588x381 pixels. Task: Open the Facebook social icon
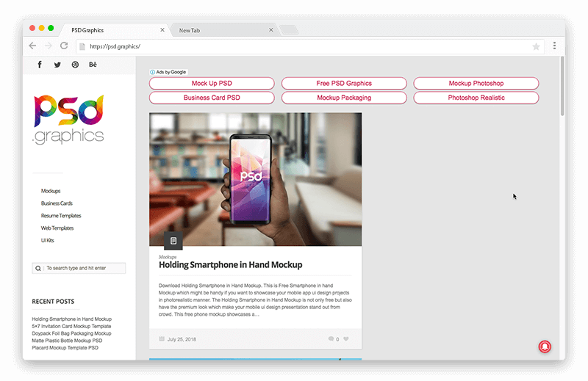(x=40, y=65)
